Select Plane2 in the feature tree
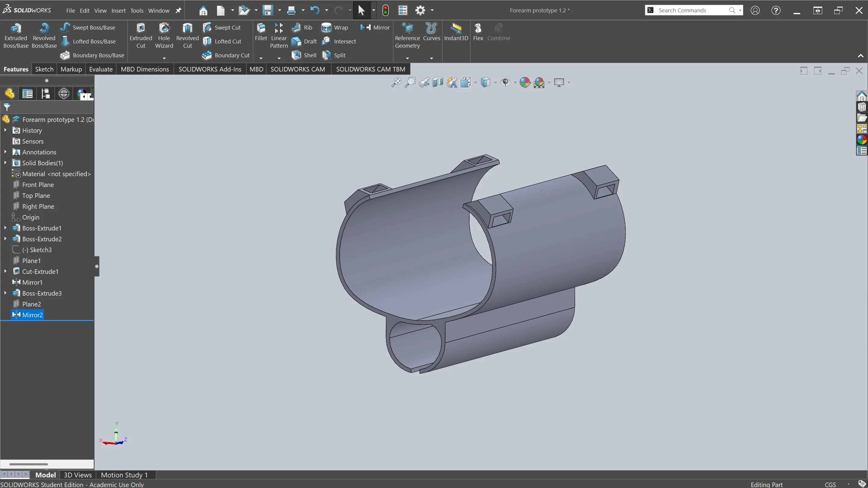This screenshot has height=488, width=868. point(31,304)
